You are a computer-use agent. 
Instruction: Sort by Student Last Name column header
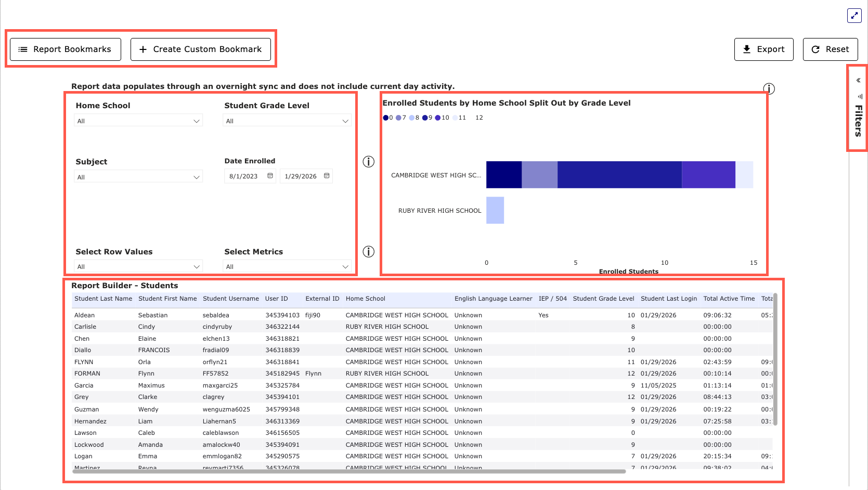tap(103, 299)
